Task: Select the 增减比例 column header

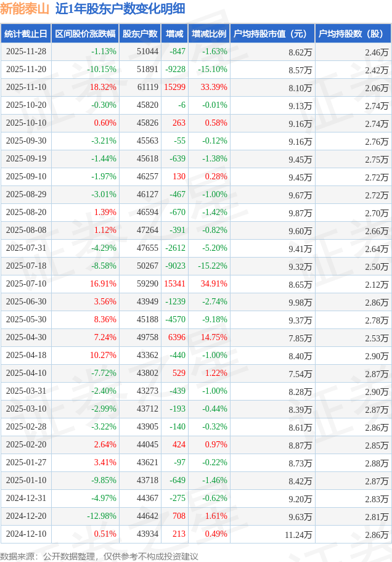Action: 208,34
